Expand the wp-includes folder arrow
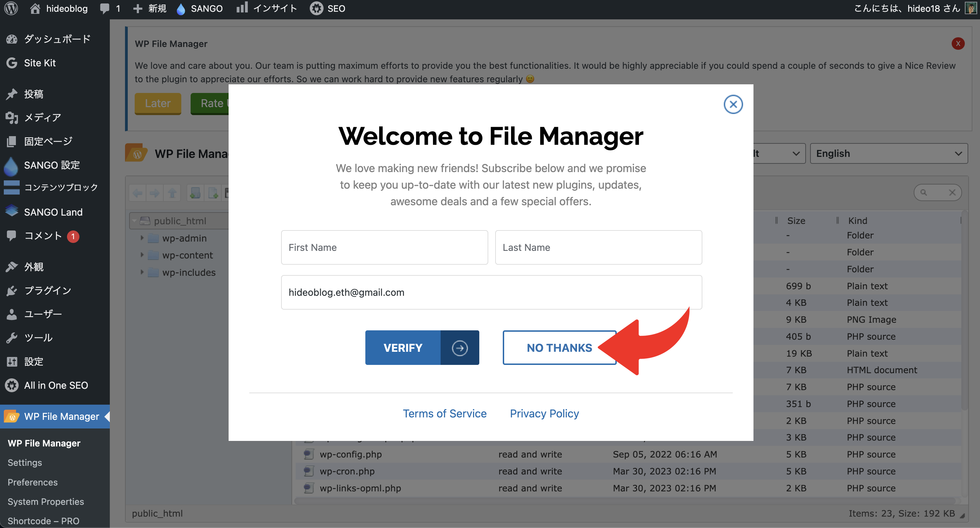 coord(142,272)
